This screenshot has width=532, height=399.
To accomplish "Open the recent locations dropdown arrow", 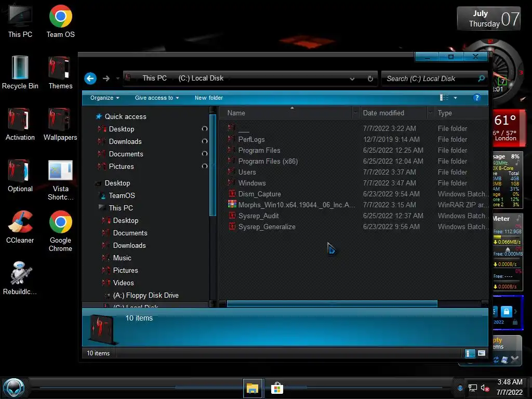I will pyautogui.click(x=118, y=78).
